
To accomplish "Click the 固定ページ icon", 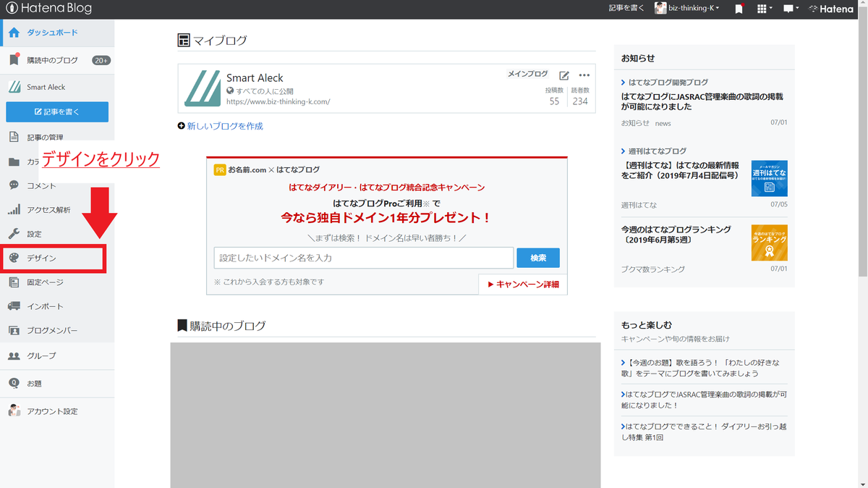I will [x=14, y=282].
